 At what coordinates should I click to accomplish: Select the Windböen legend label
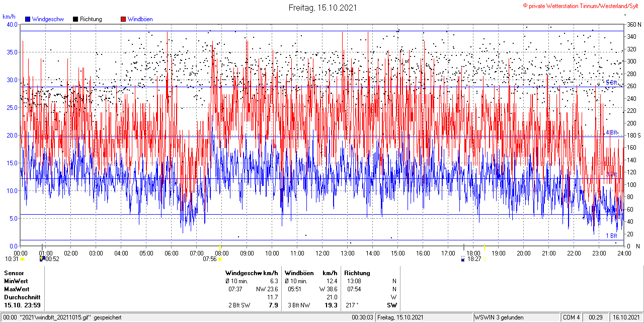140,19
